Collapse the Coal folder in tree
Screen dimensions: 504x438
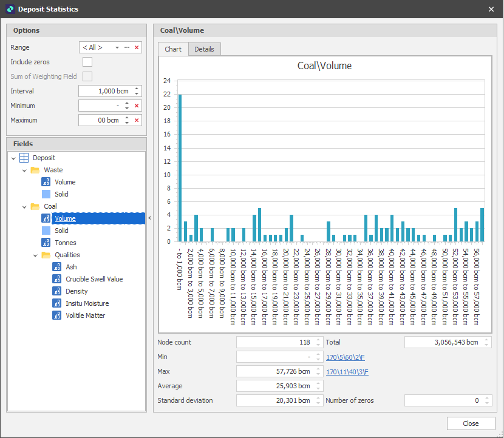pyautogui.click(x=24, y=206)
